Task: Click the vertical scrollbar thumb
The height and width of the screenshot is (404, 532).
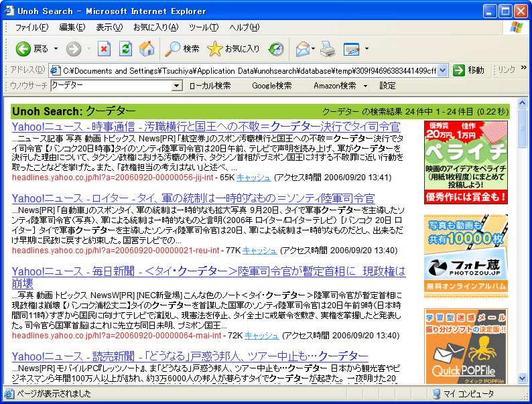Action: pyautogui.click(x=522, y=128)
